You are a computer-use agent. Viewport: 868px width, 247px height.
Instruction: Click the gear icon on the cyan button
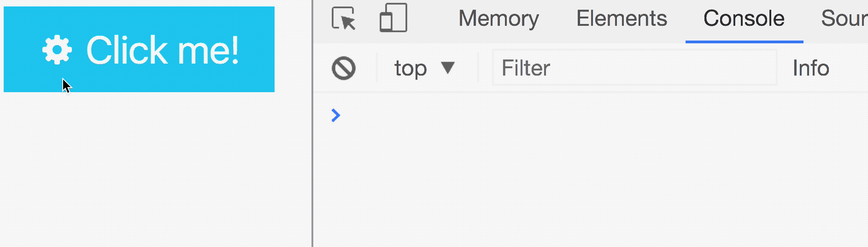coord(57,50)
